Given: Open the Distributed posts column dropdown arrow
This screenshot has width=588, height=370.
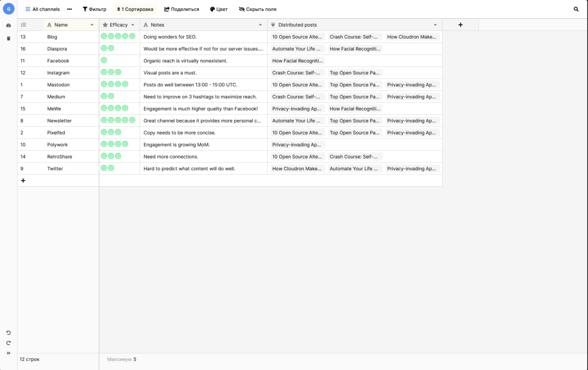Looking at the screenshot, I should tap(435, 25).
